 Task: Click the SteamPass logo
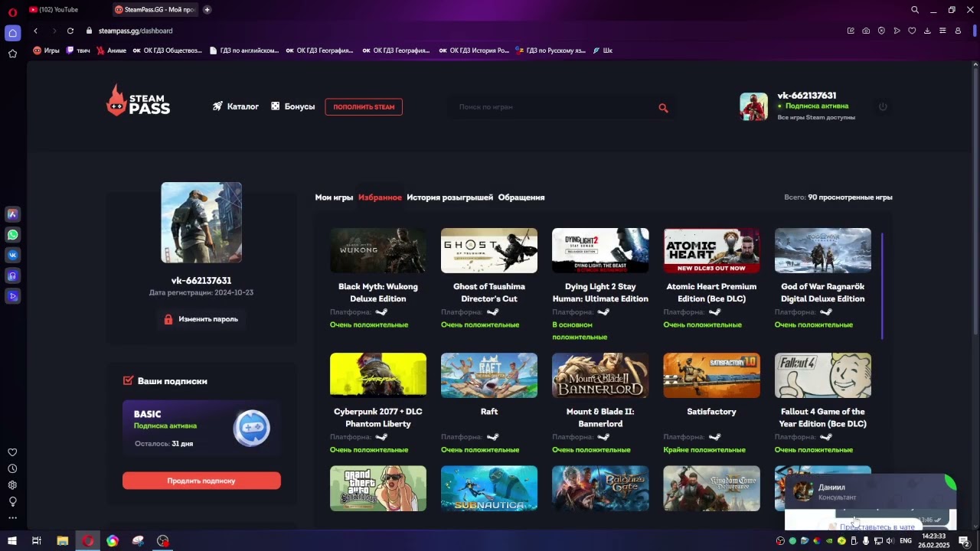(x=138, y=101)
